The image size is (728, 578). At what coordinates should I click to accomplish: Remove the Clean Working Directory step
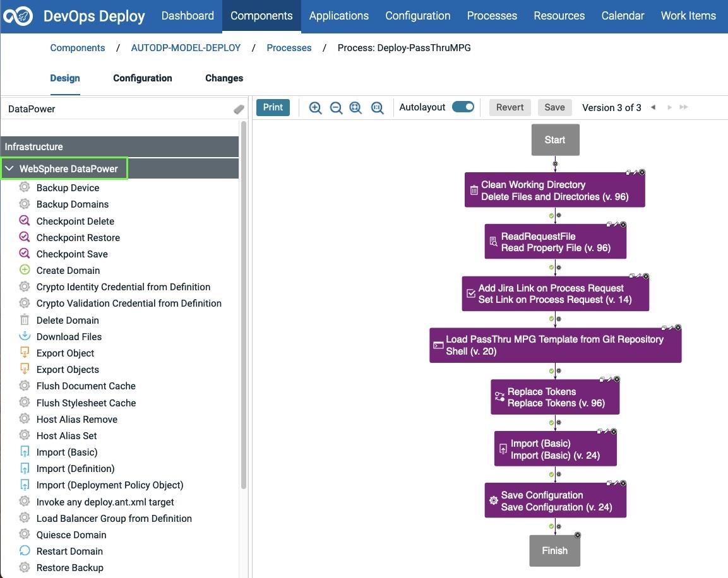click(642, 173)
